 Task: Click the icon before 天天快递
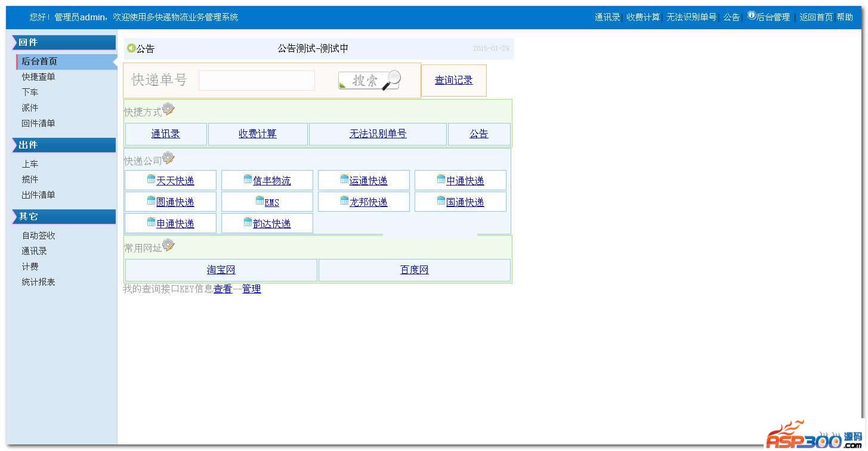(x=152, y=180)
